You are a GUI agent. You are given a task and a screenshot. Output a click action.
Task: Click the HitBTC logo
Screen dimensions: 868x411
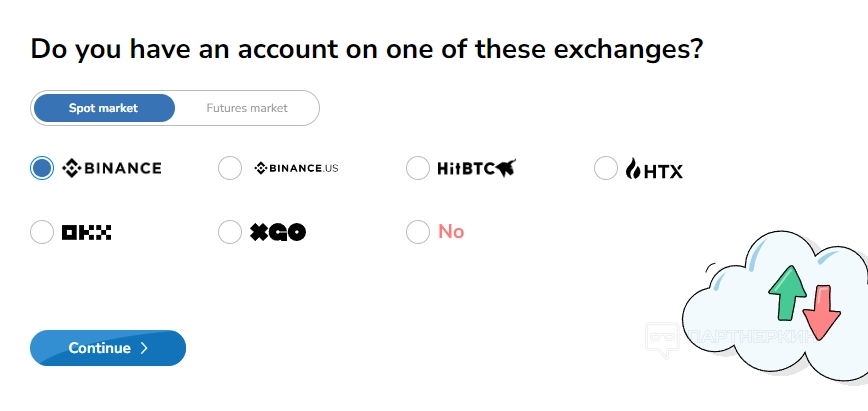(476, 168)
